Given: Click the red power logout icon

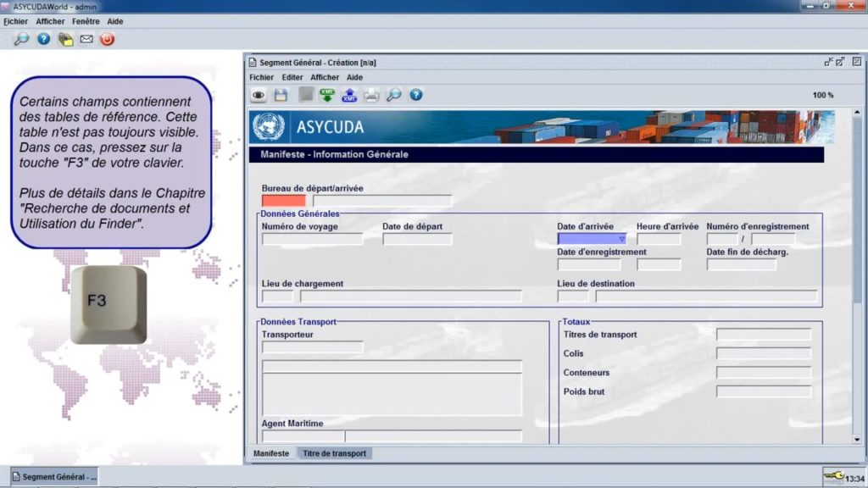Looking at the screenshot, I should (x=108, y=39).
